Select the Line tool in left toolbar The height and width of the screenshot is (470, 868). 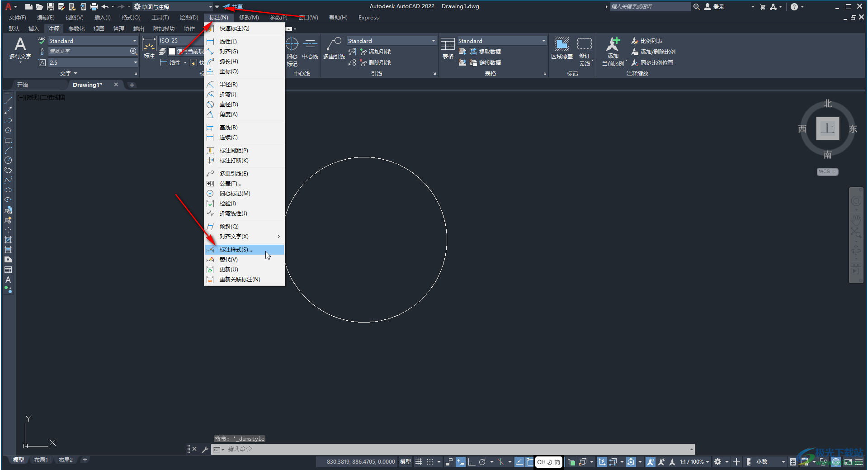pos(8,101)
